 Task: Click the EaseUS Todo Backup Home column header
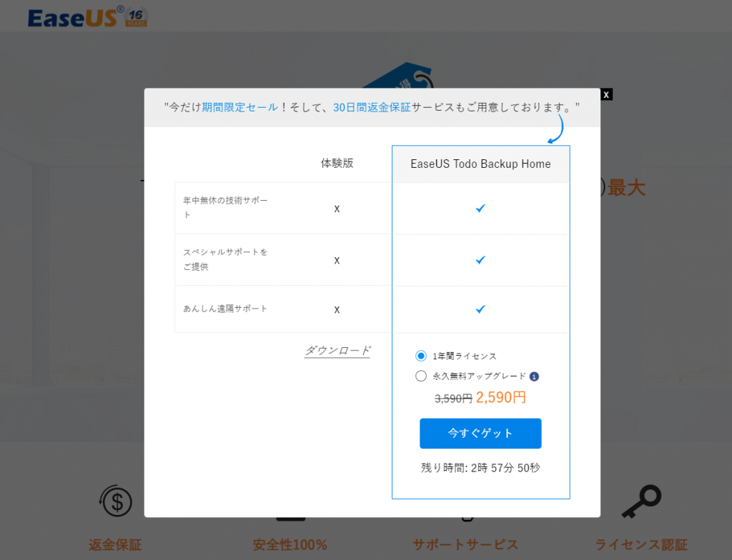click(480, 164)
